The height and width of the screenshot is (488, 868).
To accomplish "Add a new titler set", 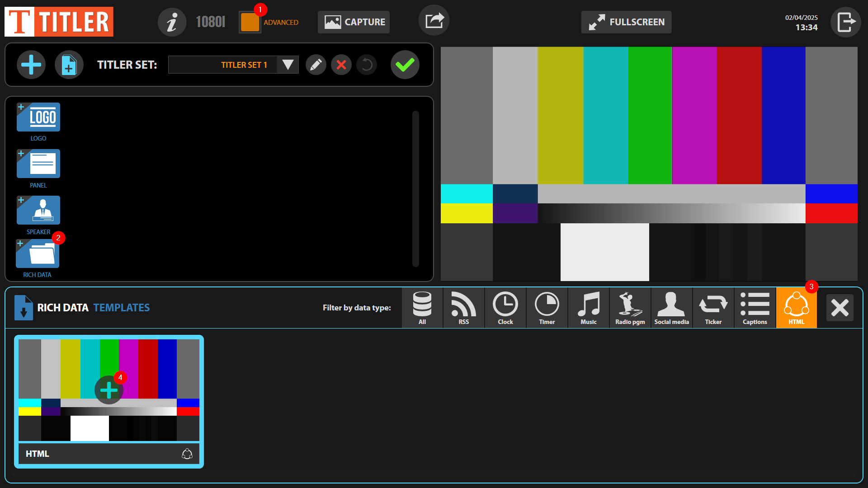I will click(x=31, y=65).
